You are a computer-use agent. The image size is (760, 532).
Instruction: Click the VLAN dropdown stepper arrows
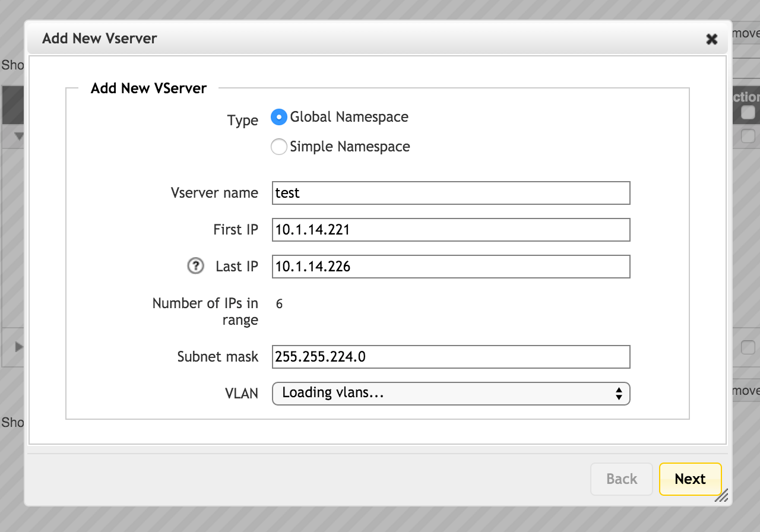(619, 393)
